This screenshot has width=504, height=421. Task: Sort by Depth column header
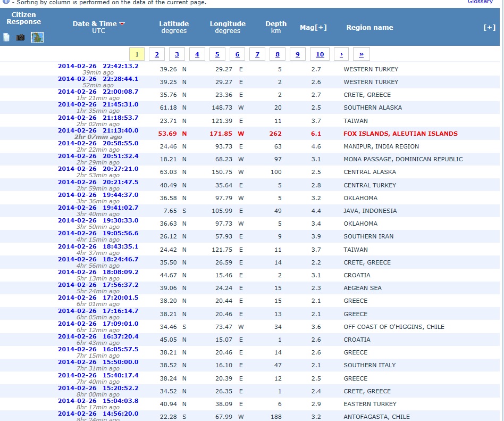coord(276,24)
